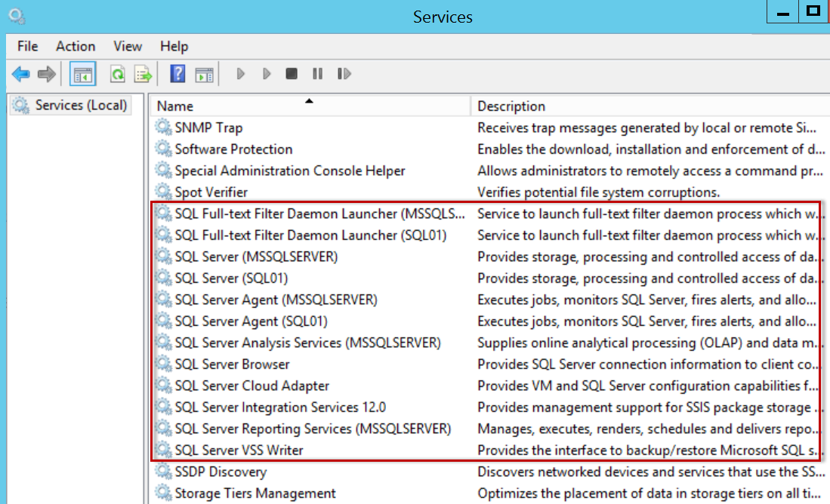Select SQL Server Reporting Services (MSSQLSERVER)

pos(313,429)
